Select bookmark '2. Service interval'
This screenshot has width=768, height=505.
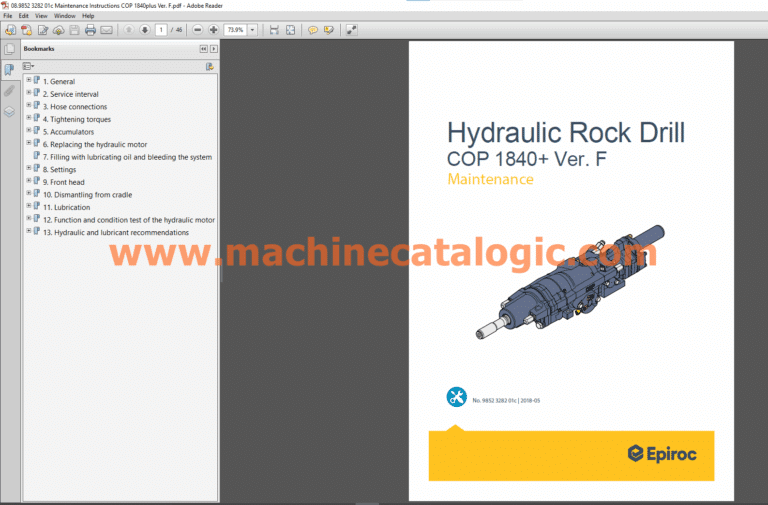tap(71, 94)
